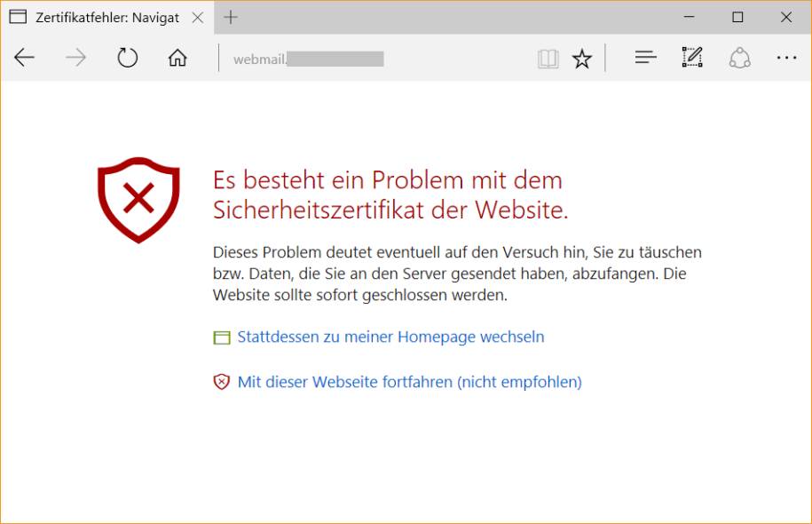Open the reading view book icon

(x=548, y=60)
